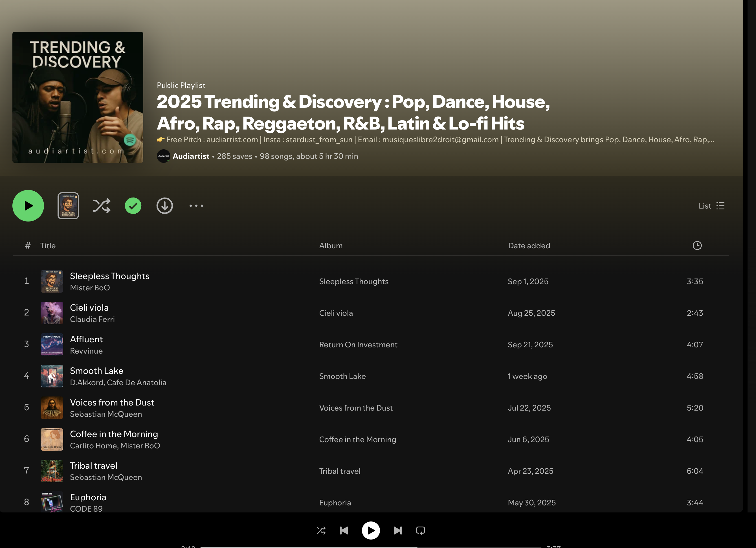Sort tracks by the Title column header
This screenshot has width=756, height=548.
48,245
